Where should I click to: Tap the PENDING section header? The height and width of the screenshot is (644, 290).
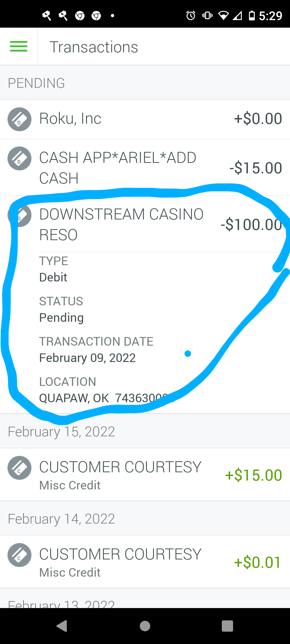point(37,83)
